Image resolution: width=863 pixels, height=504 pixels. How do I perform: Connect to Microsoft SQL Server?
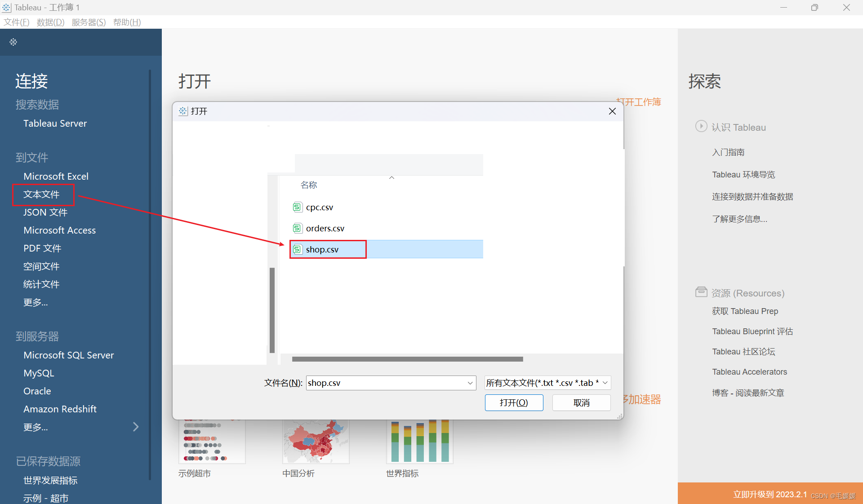tap(68, 355)
